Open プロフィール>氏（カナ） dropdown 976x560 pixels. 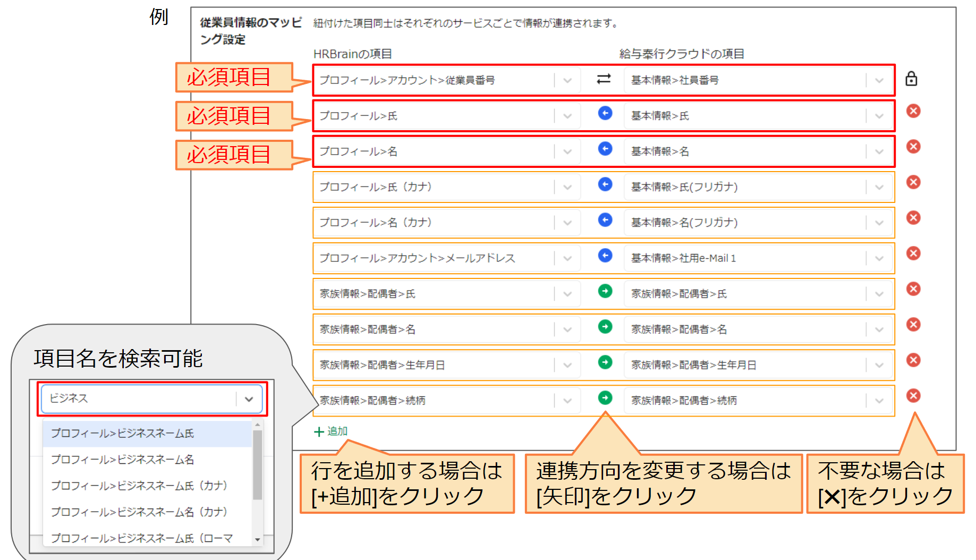click(x=447, y=187)
